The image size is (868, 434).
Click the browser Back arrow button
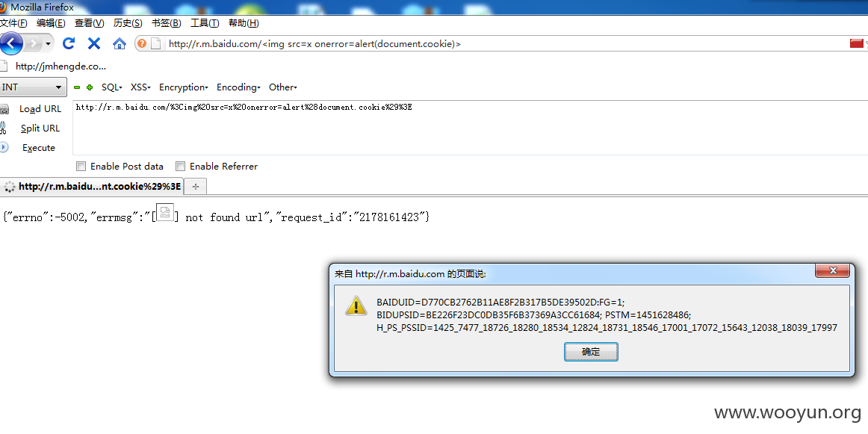point(12,43)
